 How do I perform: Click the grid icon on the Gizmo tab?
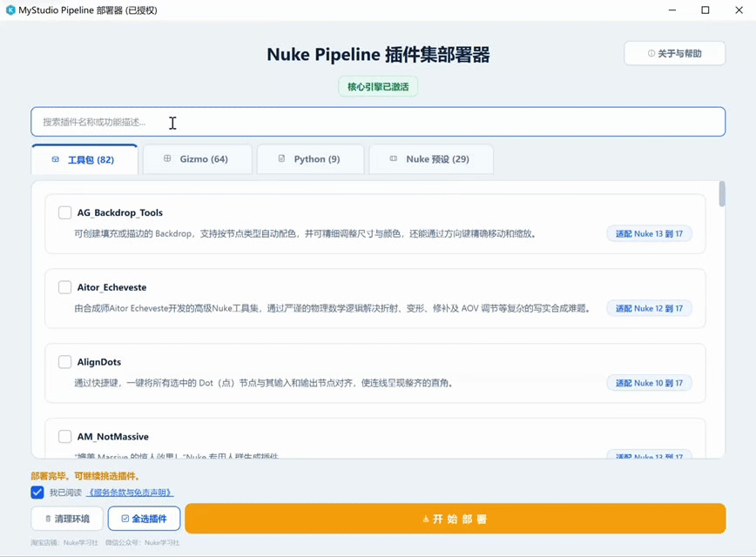coord(167,158)
